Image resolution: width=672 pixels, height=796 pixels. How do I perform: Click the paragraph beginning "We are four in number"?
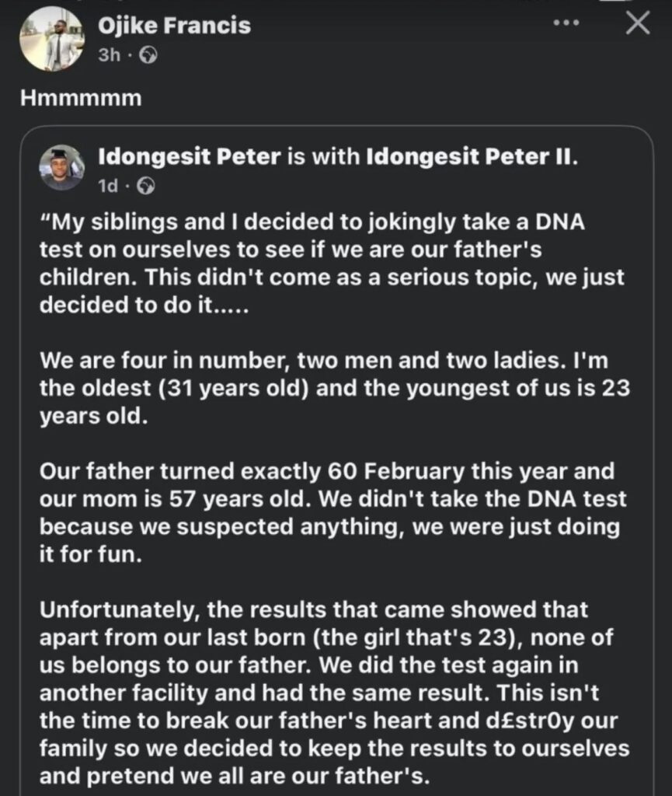[335, 388]
